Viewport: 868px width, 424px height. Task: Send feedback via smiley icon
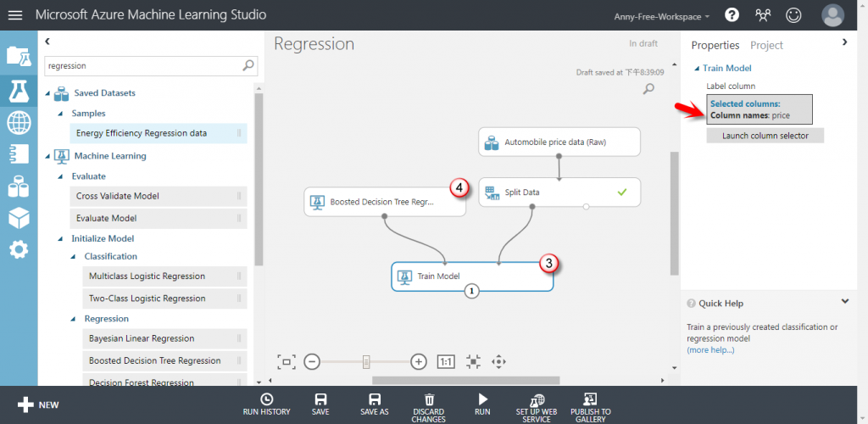[793, 15]
